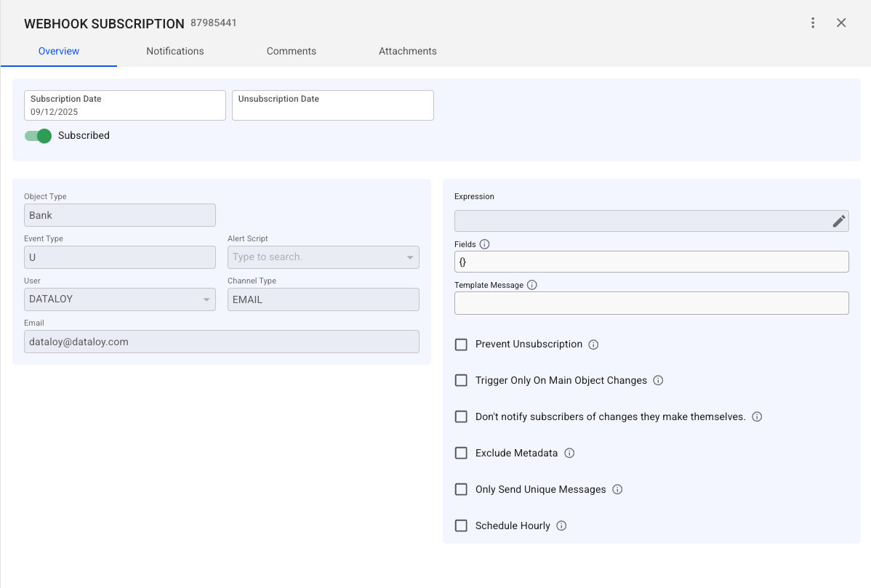Click the Exclude Metadata info icon
Image resolution: width=871 pixels, height=588 pixels.
coord(569,454)
